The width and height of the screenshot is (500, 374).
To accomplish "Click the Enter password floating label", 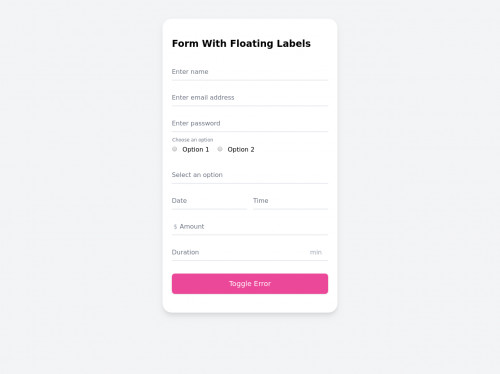I will tap(196, 123).
